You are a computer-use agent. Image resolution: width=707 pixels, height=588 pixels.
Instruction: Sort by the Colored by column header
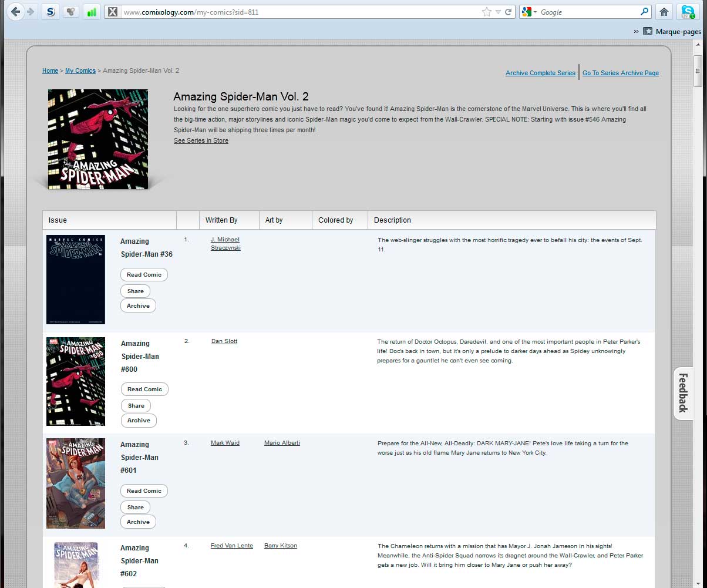point(340,220)
